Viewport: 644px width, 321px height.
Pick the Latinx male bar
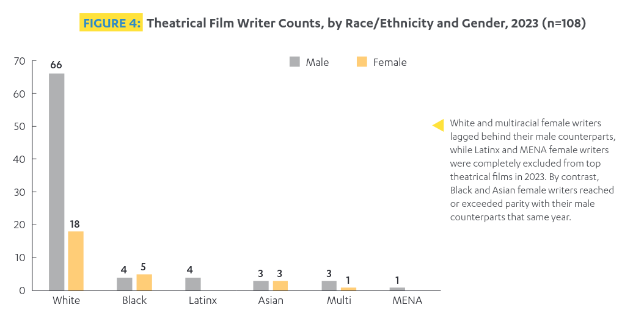pos(192,284)
